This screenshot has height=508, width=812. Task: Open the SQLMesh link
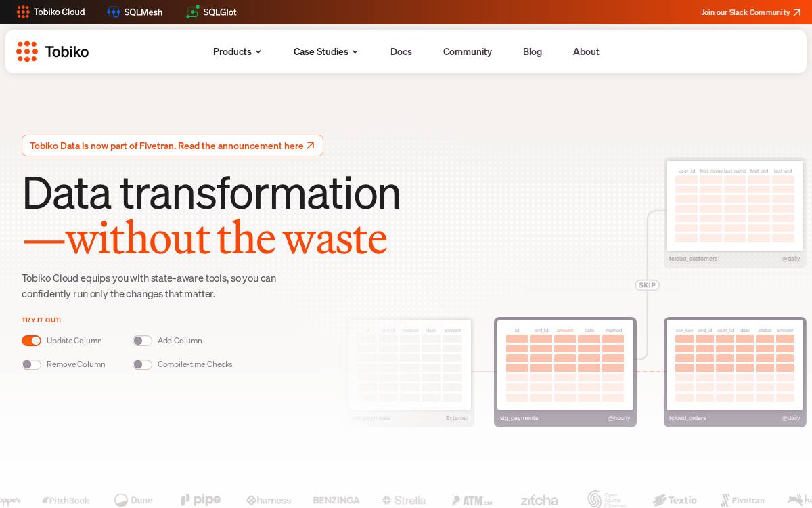coord(135,12)
